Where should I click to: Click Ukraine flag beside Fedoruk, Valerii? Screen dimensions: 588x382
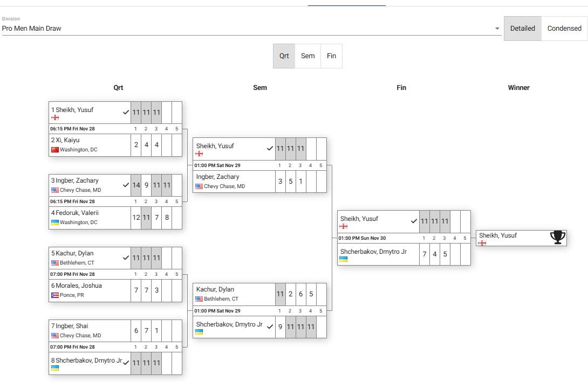(x=54, y=223)
